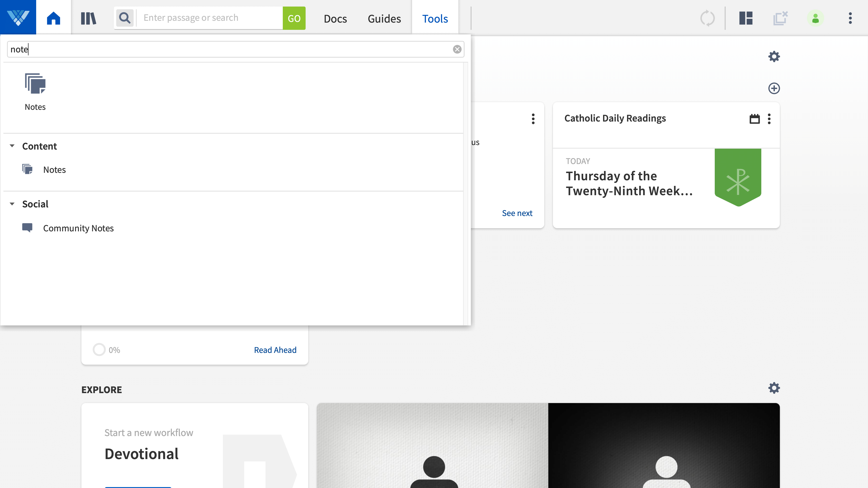868x488 pixels.
Task: Clear the tools filter text
Action: (457, 49)
